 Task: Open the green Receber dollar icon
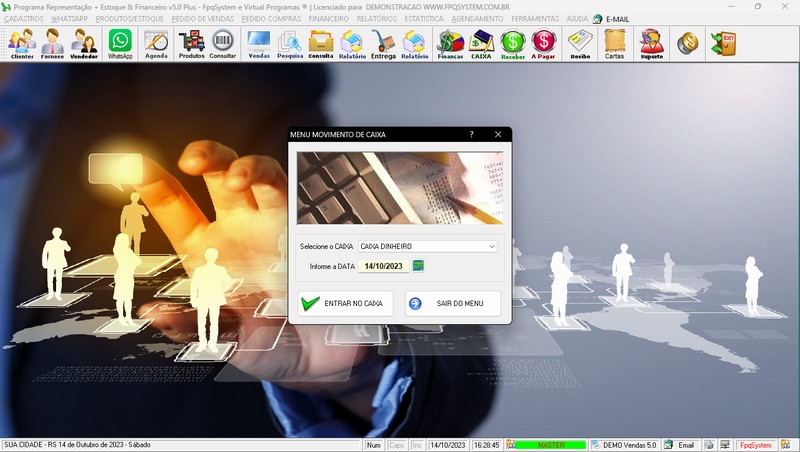tap(513, 44)
